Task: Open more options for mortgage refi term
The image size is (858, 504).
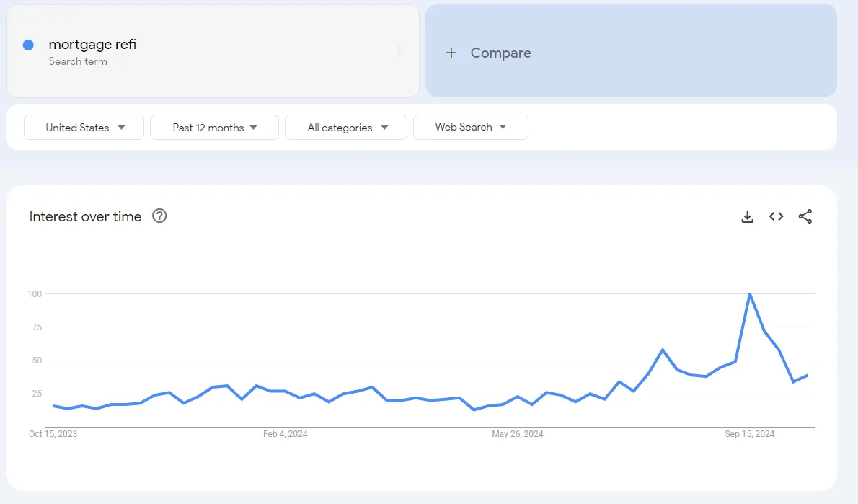Action: point(399,51)
